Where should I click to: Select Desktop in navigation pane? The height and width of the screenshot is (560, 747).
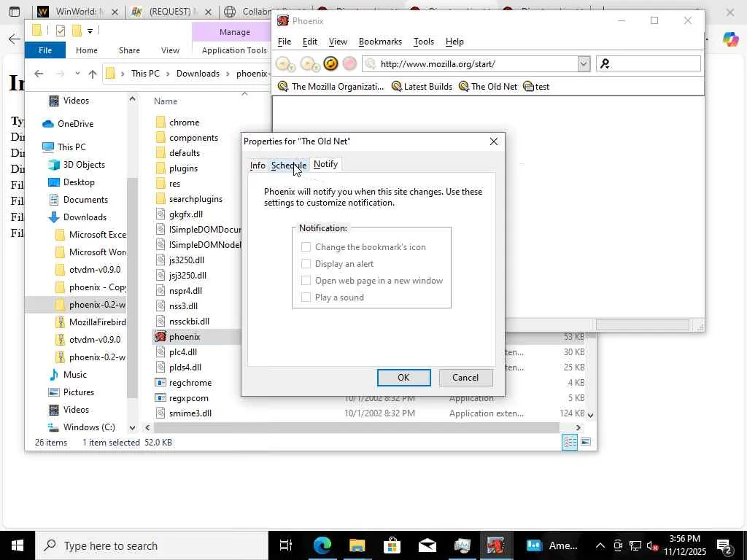(x=79, y=182)
